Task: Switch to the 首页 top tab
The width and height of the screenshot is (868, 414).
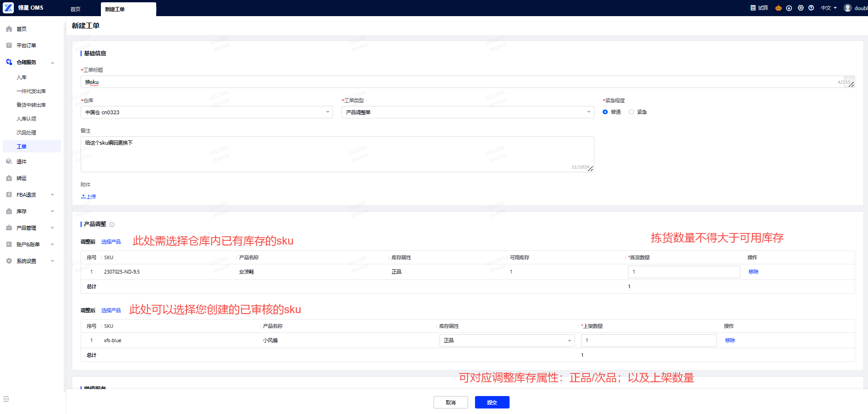Action: pos(76,9)
